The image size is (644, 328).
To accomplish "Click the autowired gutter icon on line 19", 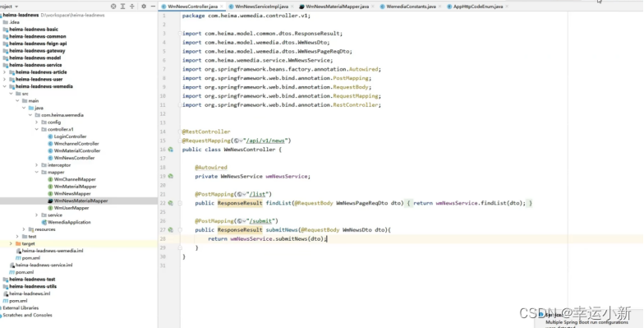I will (171, 176).
